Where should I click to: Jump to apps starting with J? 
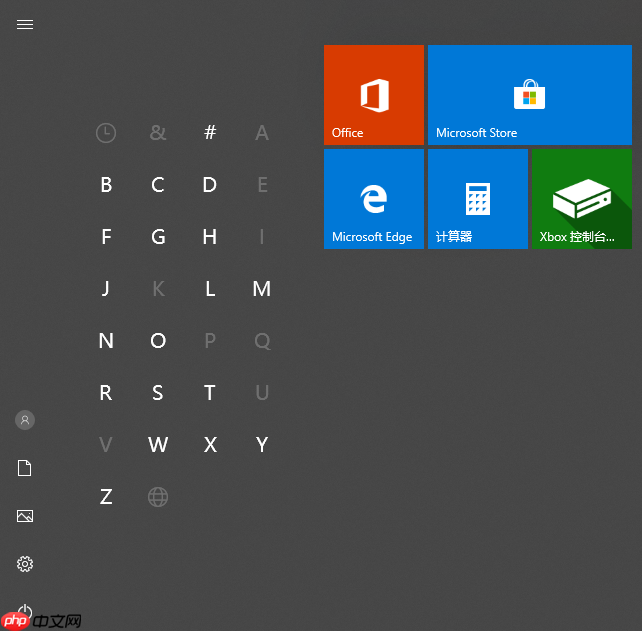(105, 289)
